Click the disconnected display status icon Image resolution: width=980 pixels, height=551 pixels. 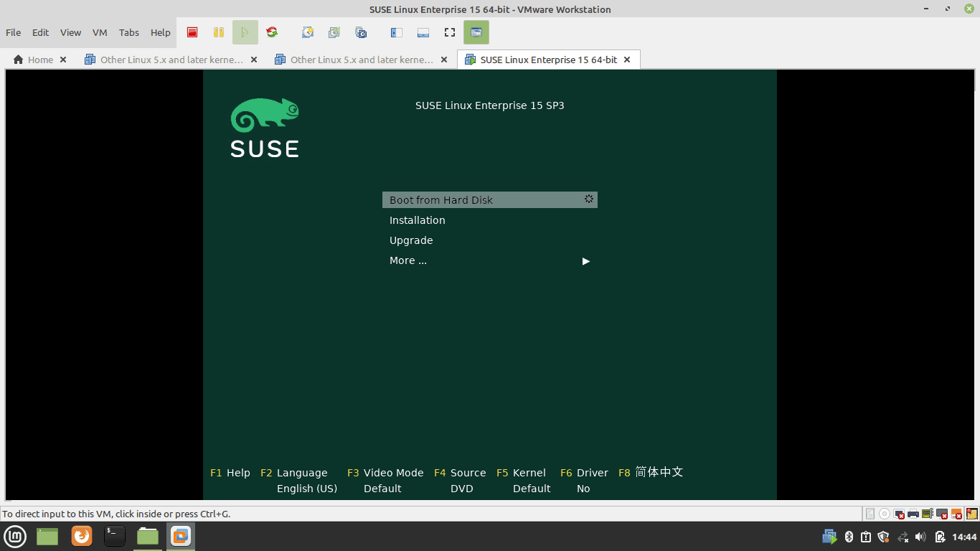tap(899, 514)
